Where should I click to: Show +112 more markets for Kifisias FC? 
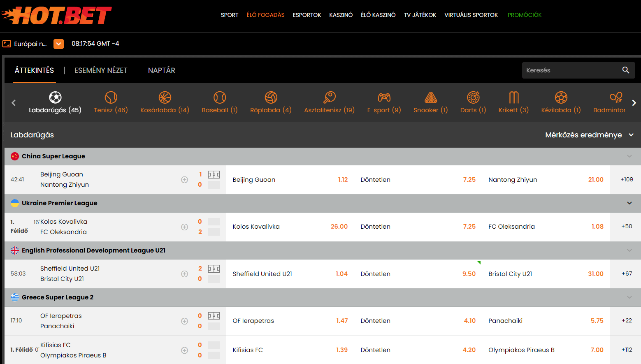(x=627, y=350)
